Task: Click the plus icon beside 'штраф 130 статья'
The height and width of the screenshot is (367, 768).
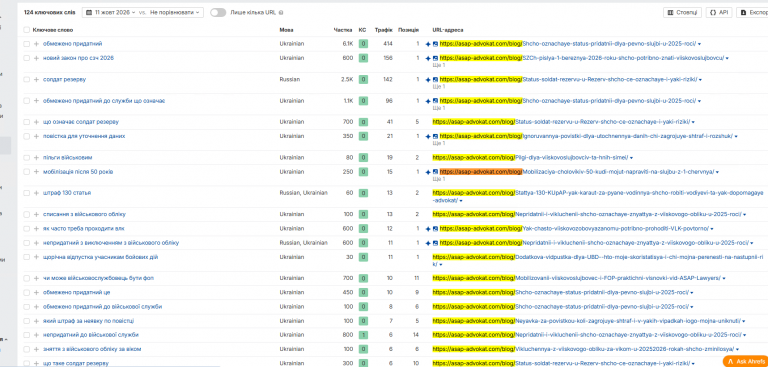Action: 36,193
